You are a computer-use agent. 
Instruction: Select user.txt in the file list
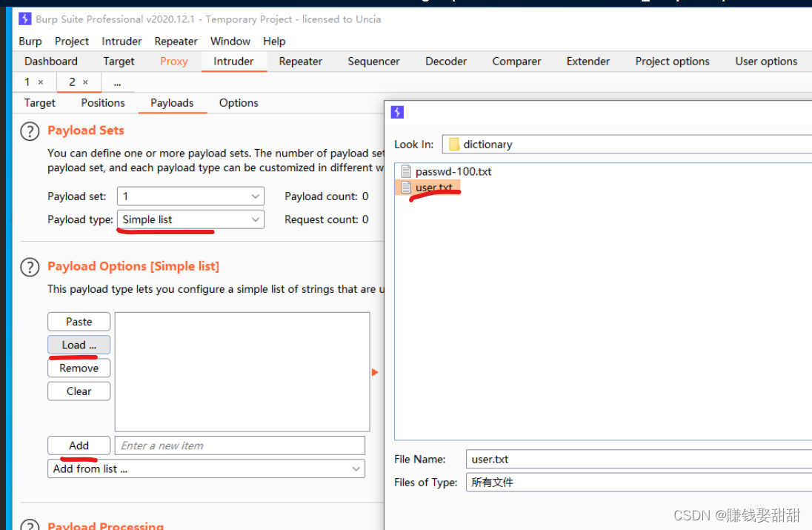(x=434, y=188)
